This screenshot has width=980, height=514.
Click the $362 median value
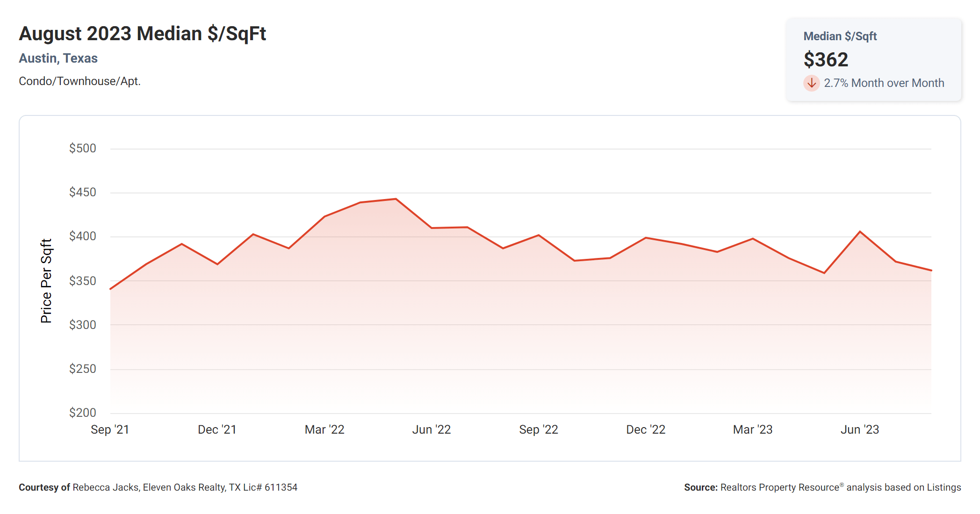pyautogui.click(x=825, y=60)
